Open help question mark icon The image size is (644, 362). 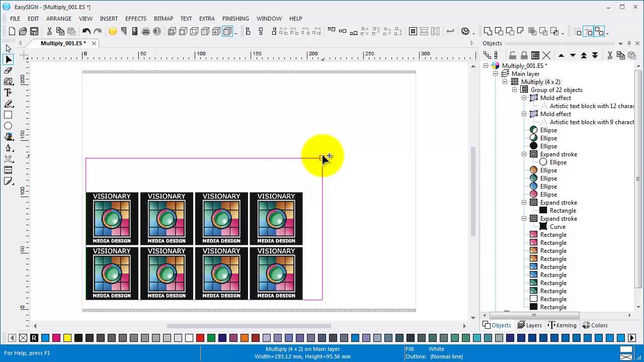[157, 31]
